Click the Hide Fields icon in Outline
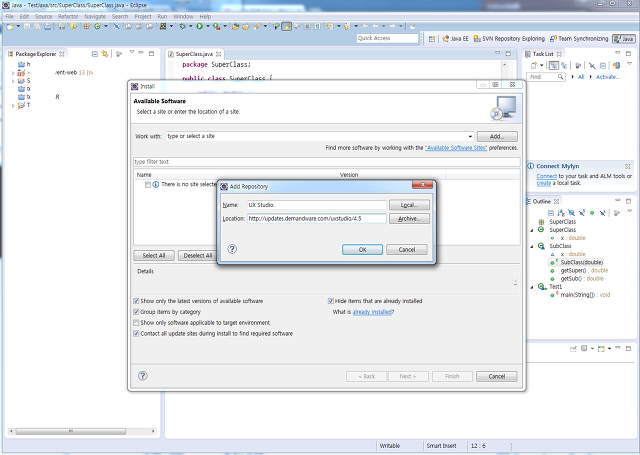The image size is (640, 455). click(x=571, y=213)
